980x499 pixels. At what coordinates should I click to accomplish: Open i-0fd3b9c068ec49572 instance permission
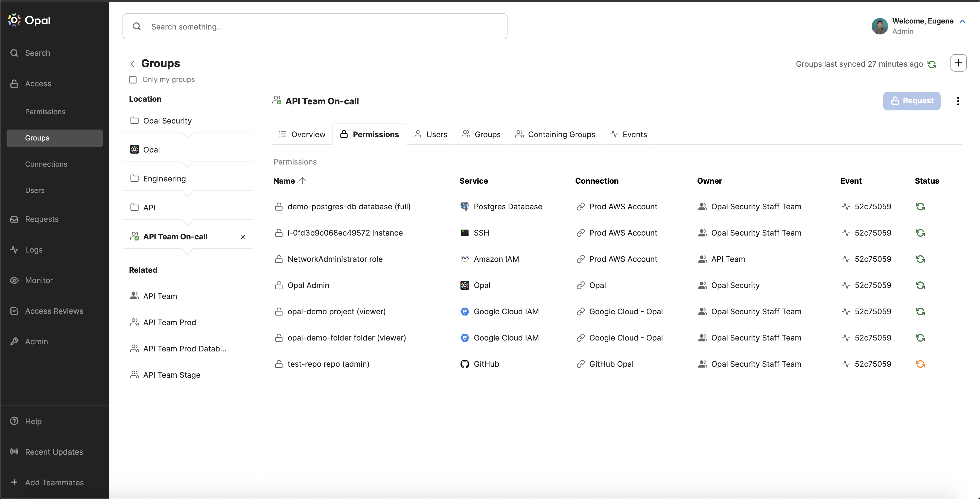pos(345,233)
